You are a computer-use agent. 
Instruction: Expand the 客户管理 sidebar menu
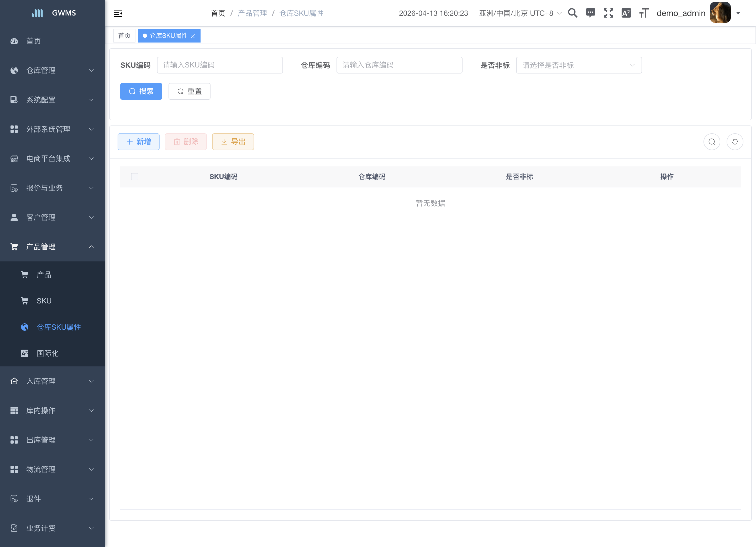(x=52, y=217)
